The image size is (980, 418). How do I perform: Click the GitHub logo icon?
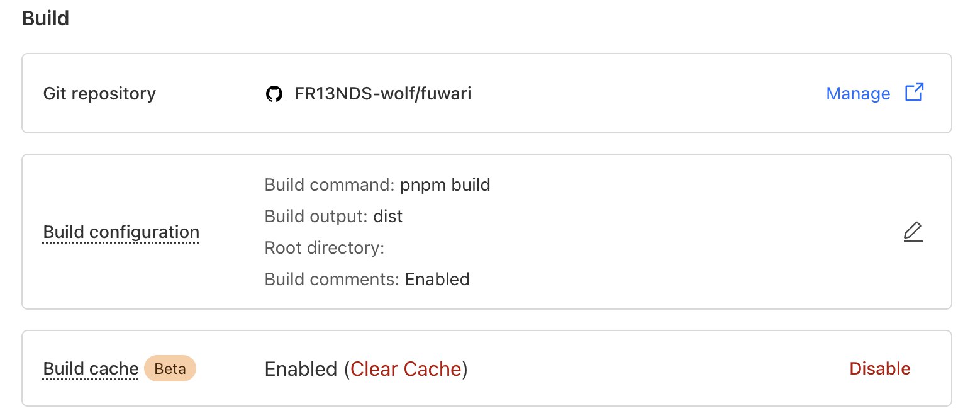(274, 94)
